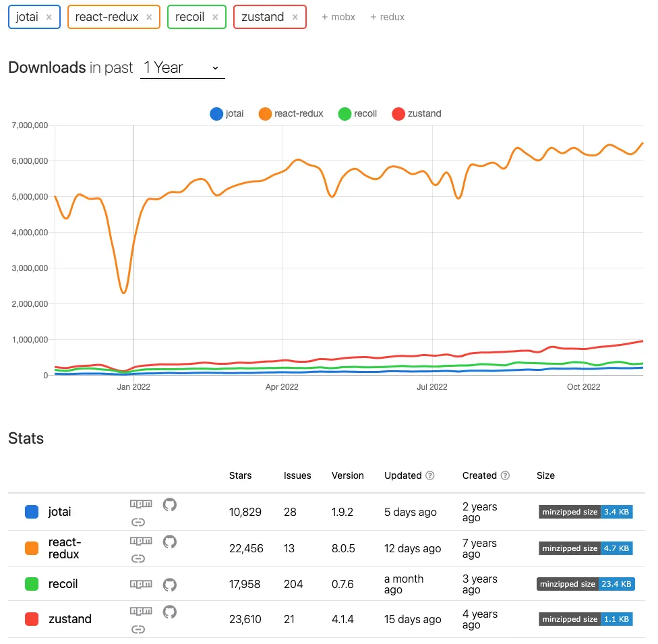Remove jotai tag from comparison
The width and height of the screenshot is (658, 644).
(49, 18)
